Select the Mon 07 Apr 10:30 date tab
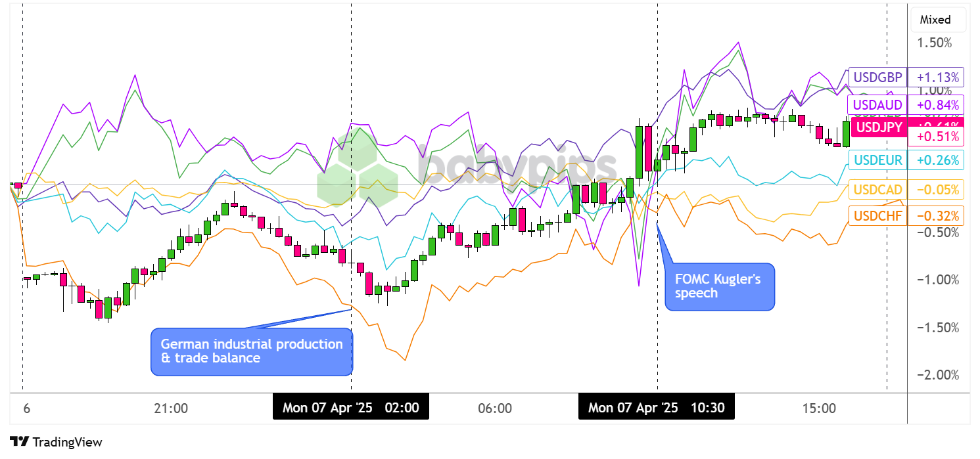Image resolution: width=980 pixels, height=459 pixels. (x=655, y=407)
